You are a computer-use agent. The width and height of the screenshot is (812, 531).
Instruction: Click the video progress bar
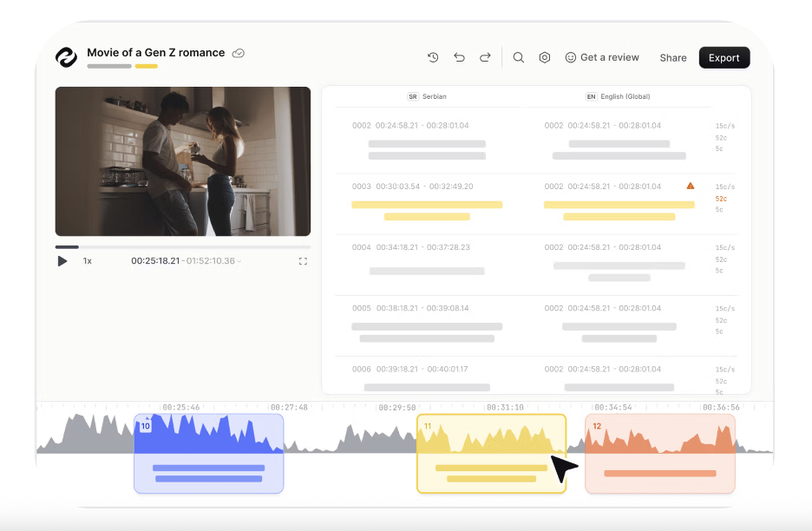tap(182, 247)
